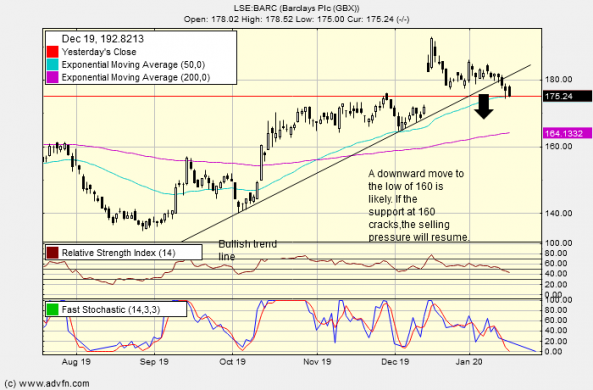Click the chart title 'LSE:BARC (Barclays Plc (GBX))'
Viewport: 593px width, 390px height.
[296, 8]
